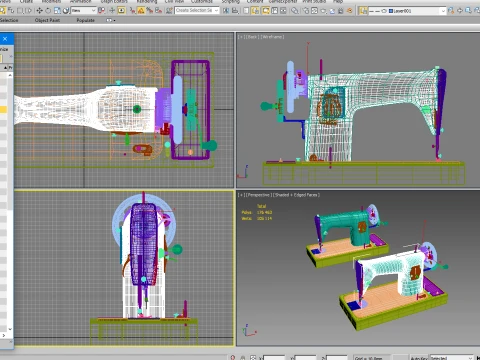480x360 pixels.
Task: Open the Layer001 layer dropdown
Action: point(407,11)
